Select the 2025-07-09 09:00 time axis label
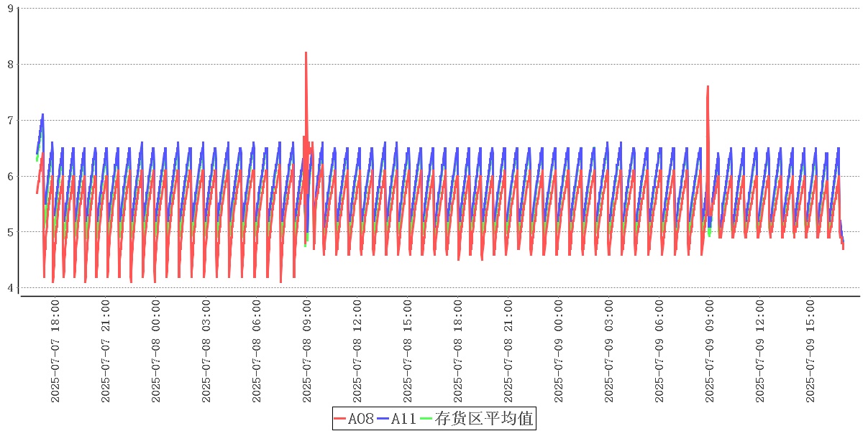 (710, 351)
